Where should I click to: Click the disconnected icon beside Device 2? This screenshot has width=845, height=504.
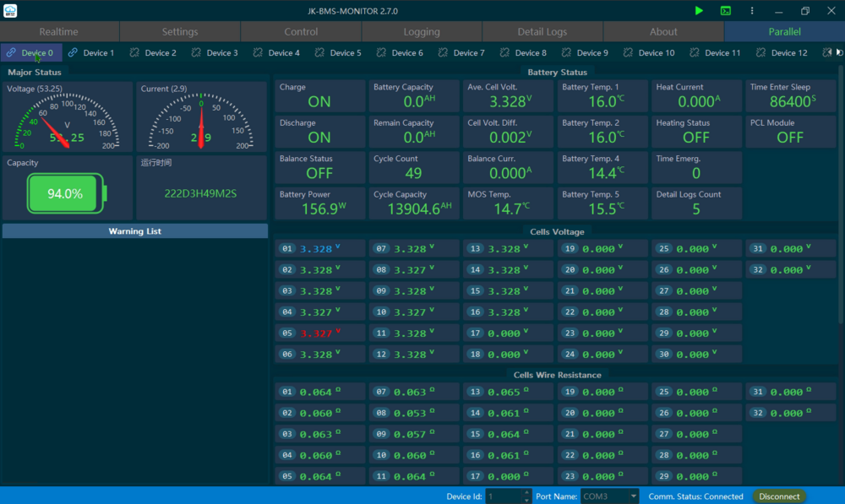point(134,52)
